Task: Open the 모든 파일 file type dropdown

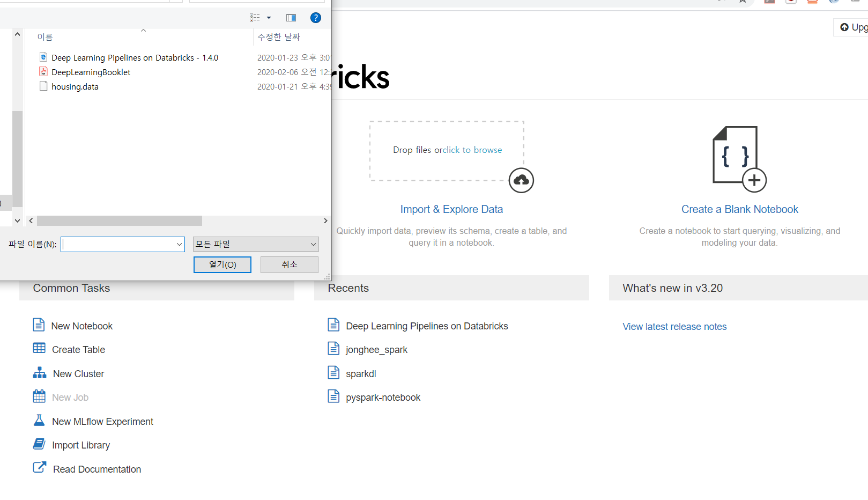Action: pyautogui.click(x=256, y=244)
